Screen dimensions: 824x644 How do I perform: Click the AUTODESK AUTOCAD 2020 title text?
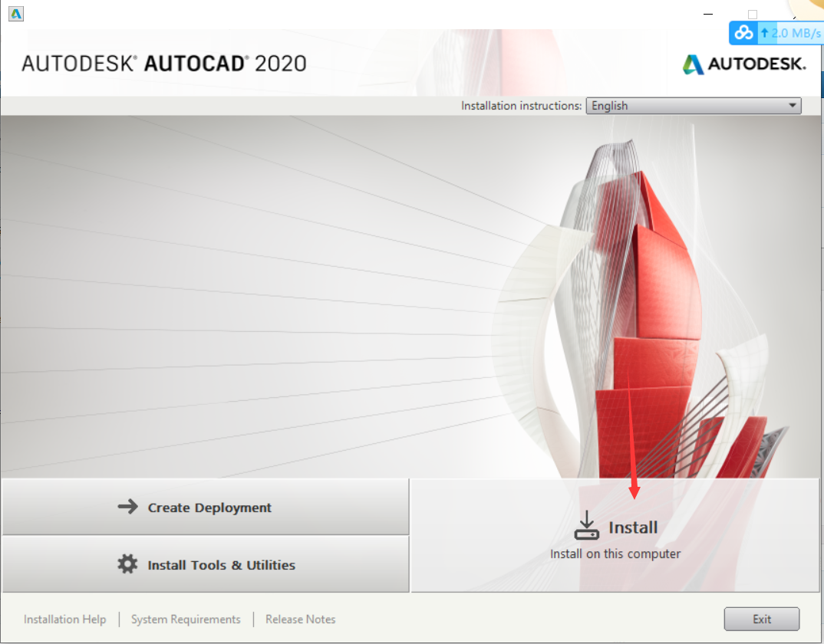pyautogui.click(x=164, y=63)
